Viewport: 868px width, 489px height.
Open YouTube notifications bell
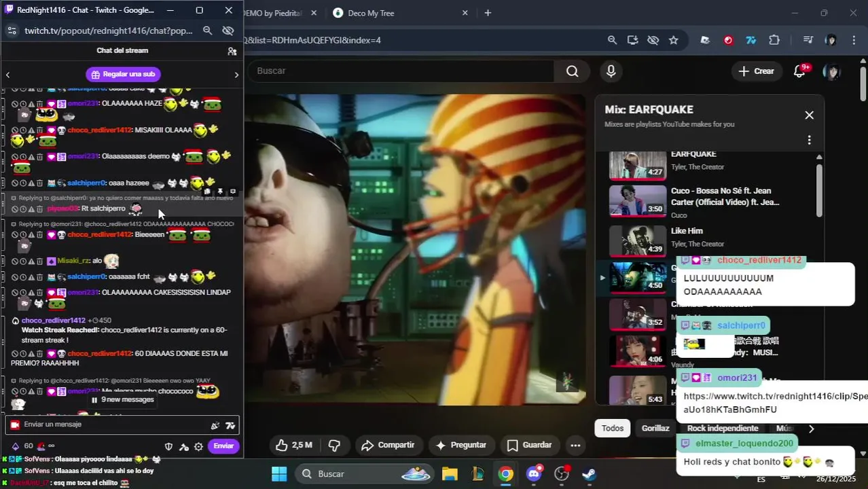[800, 71]
